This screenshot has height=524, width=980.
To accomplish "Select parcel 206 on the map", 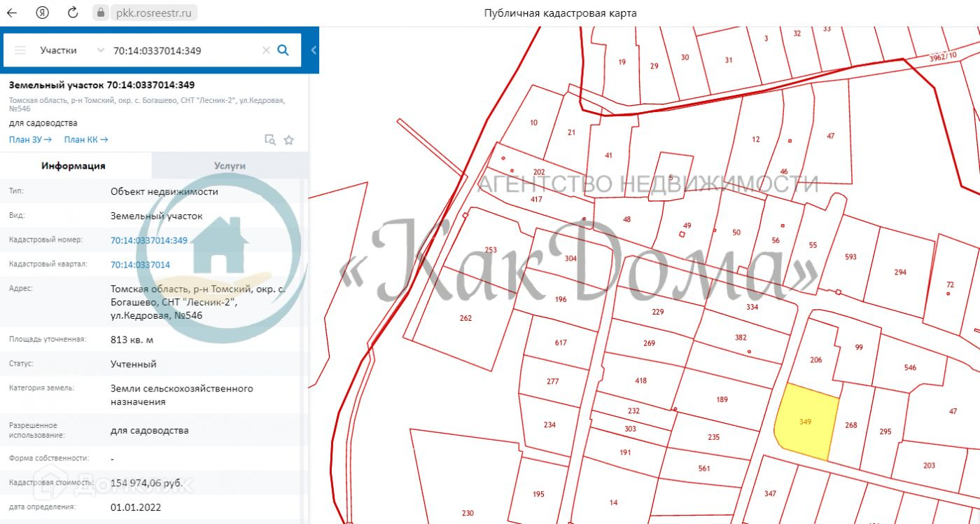I will coord(815,359).
